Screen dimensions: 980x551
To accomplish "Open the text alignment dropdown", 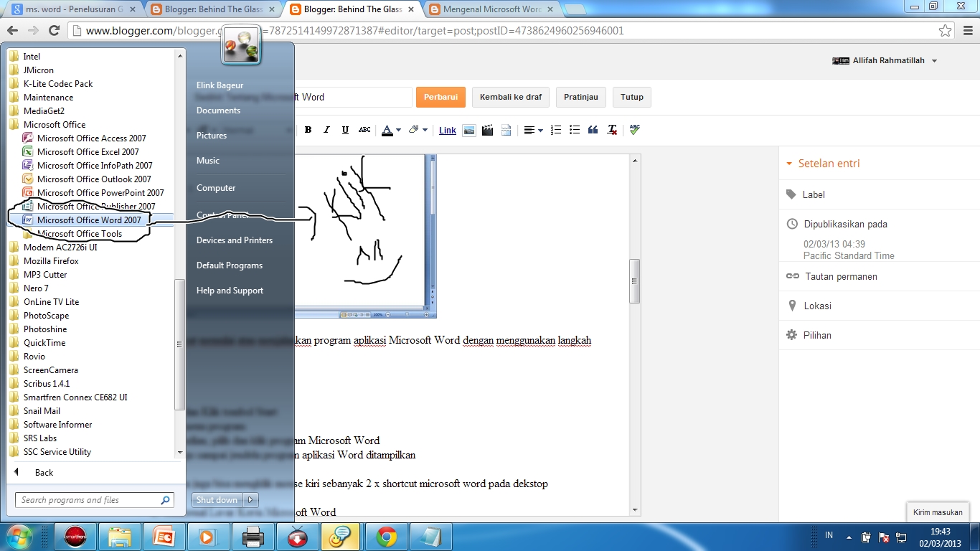I will tap(532, 130).
